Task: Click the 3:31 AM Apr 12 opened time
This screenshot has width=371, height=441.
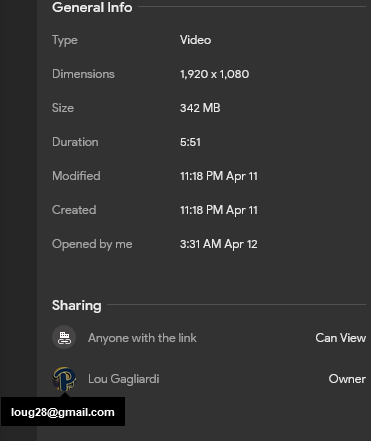Action: 219,244
